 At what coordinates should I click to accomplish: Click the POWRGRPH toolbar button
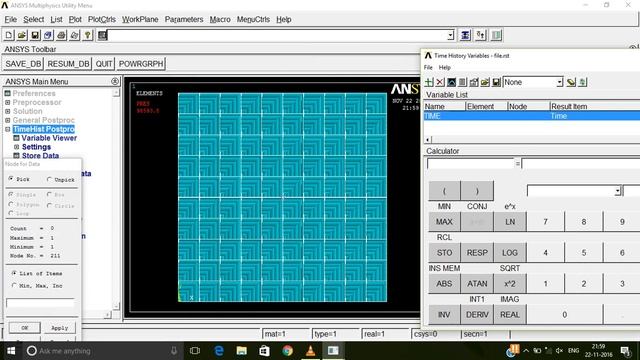[x=141, y=64]
